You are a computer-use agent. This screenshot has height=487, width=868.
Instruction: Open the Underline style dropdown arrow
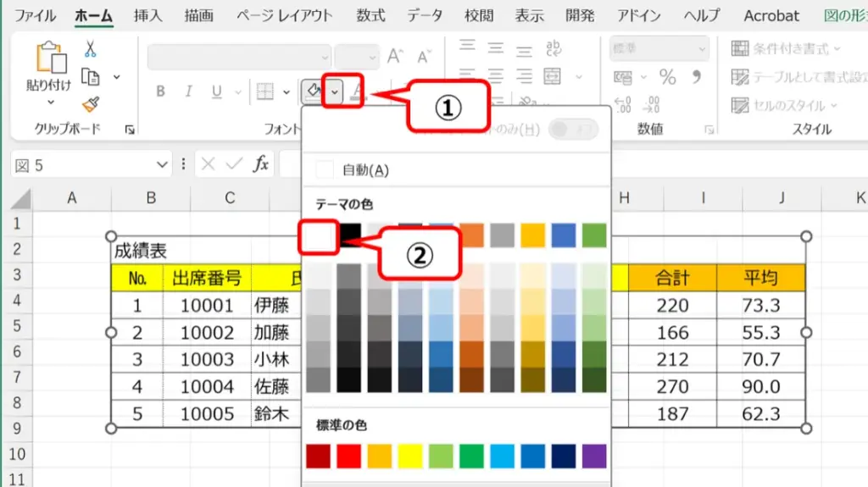click(237, 92)
